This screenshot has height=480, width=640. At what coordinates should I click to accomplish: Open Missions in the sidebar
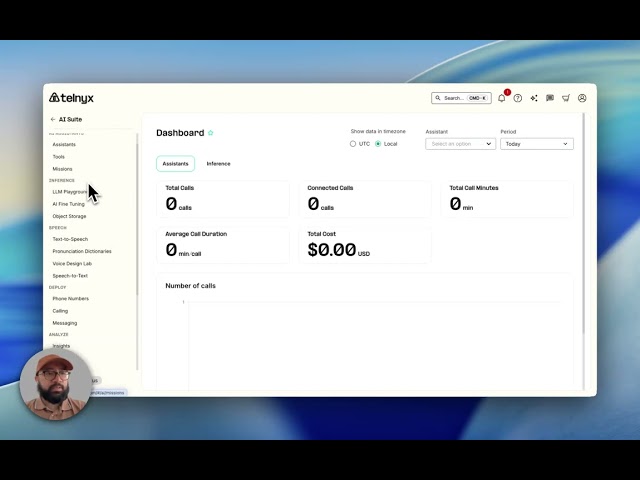[x=62, y=169]
